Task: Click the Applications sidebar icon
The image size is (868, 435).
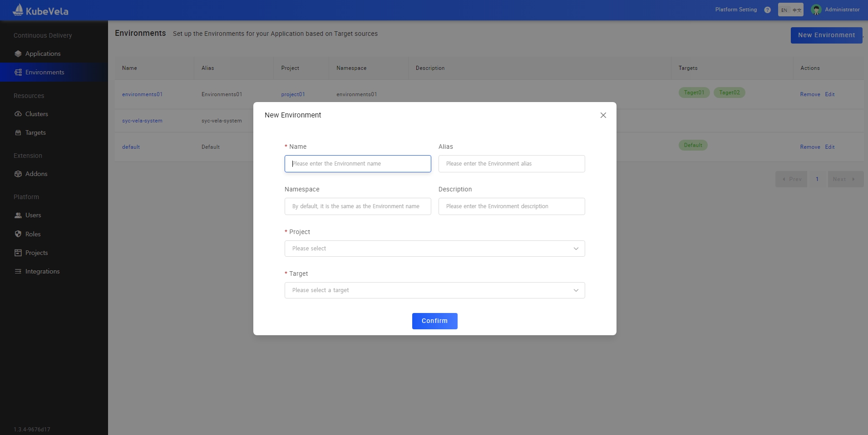Action: 18,54
